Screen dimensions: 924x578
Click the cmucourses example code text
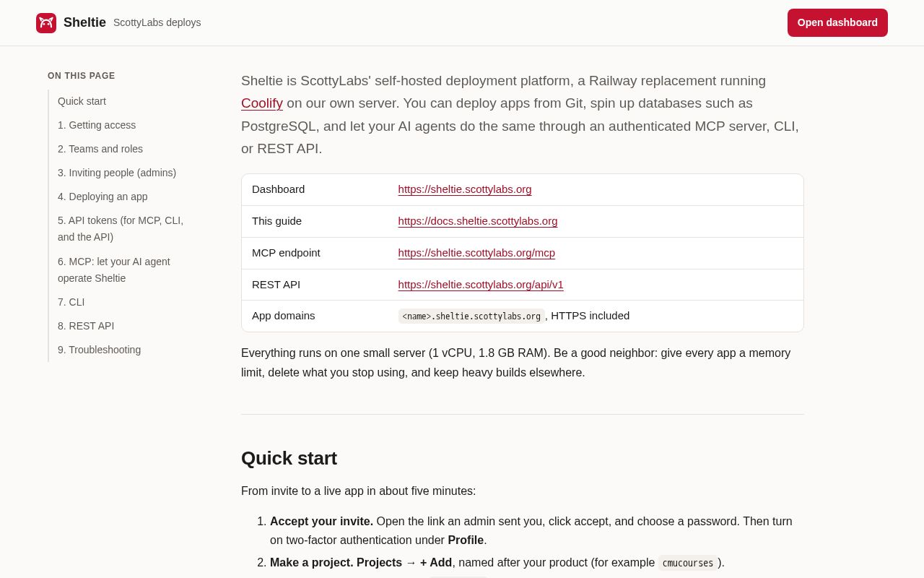click(688, 563)
